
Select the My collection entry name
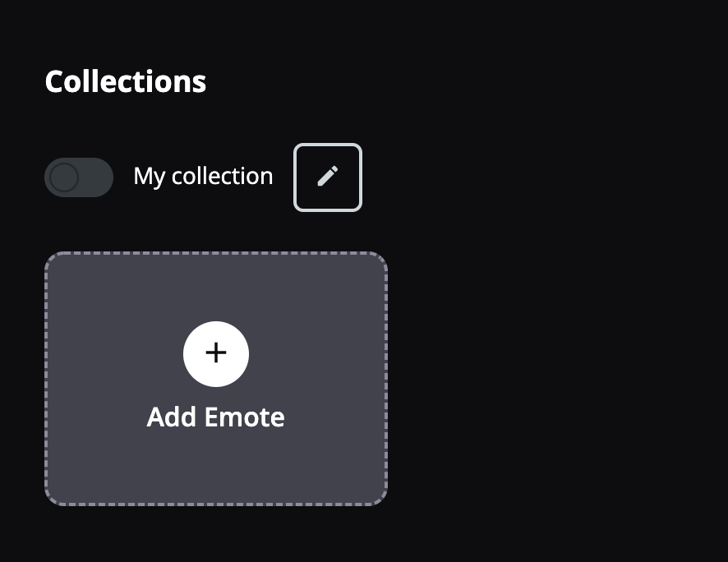click(x=203, y=177)
